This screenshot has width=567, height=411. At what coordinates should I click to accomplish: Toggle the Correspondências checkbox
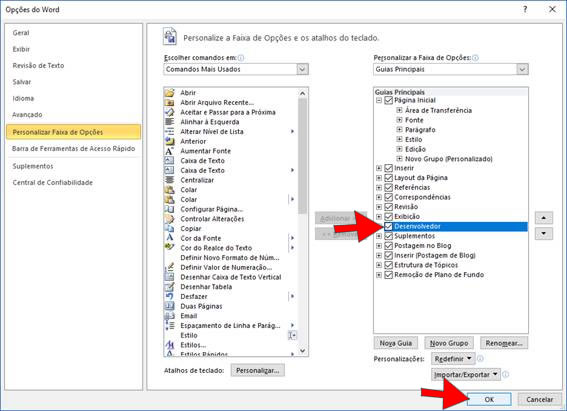tap(388, 197)
